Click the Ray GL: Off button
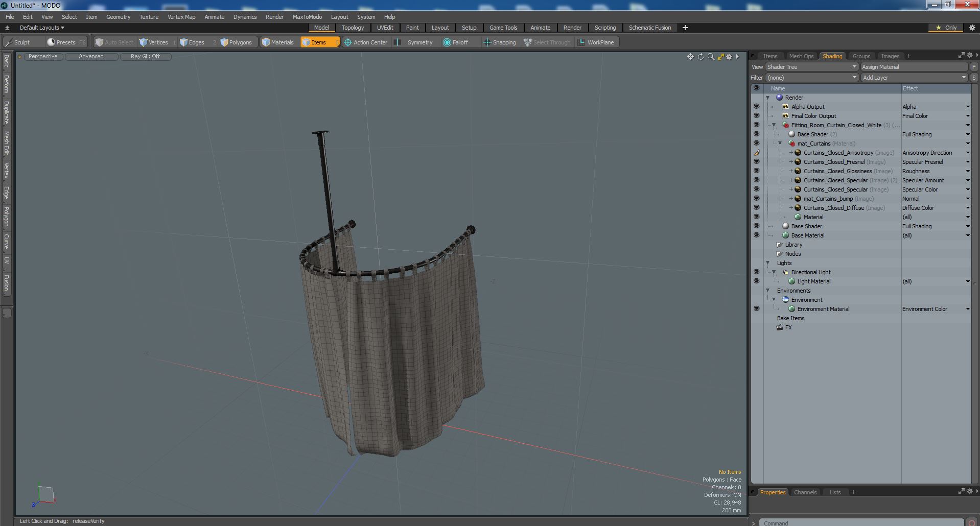Viewport: 980px width, 526px height. pos(145,57)
